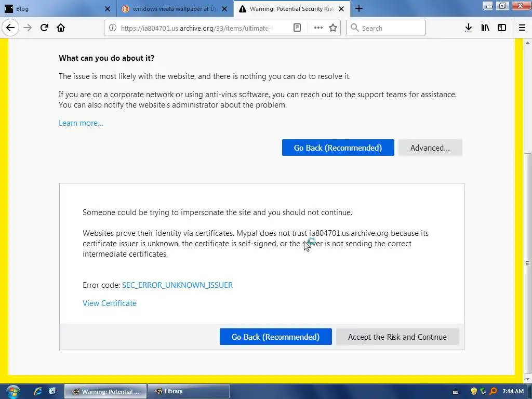Open the Library bookshelf icon
Screen dimensions: 532x399
(x=485, y=28)
